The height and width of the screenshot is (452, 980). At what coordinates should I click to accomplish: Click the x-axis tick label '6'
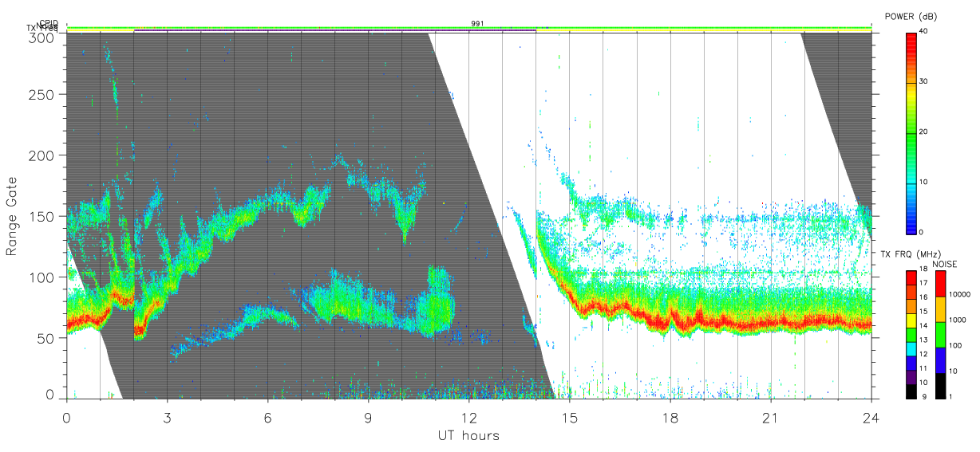click(x=267, y=418)
